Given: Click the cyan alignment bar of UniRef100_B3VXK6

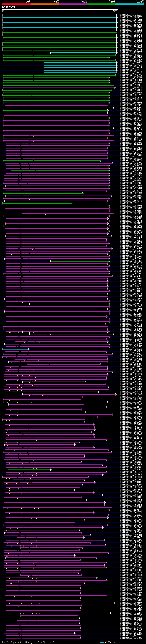Looking at the screenshot, I should 81,63.
